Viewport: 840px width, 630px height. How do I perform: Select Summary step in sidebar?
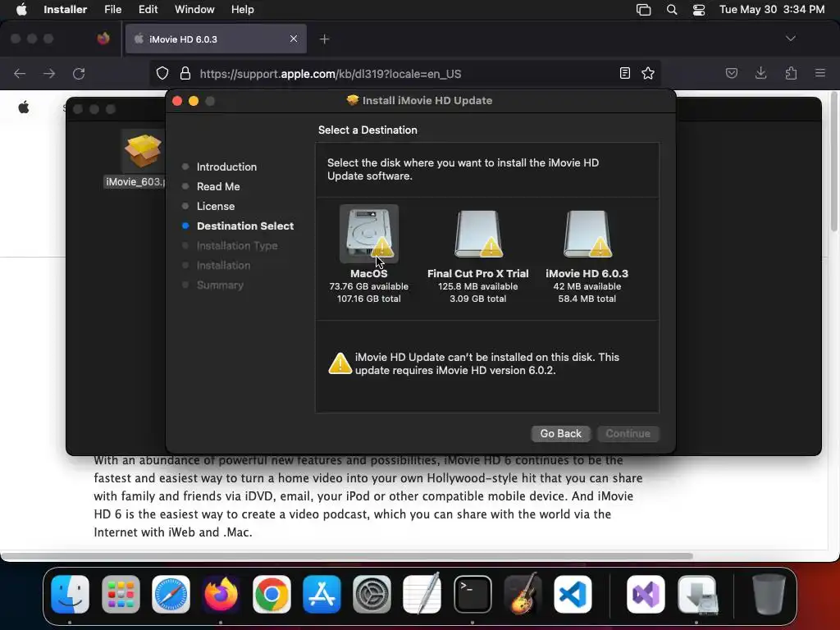click(220, 285)
